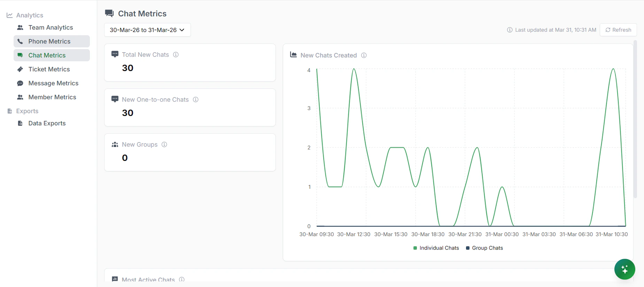Viewport: 644px width, 287px height.
Task: Click the Chat Metrics page heading
Action: tap(142, 14)
